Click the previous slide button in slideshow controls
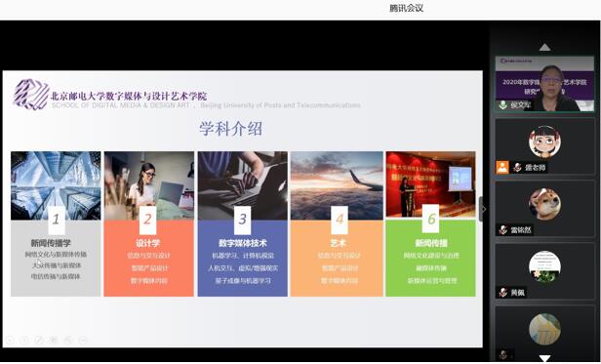This screenshot has width=601, height=364. (x=10, y=340)
